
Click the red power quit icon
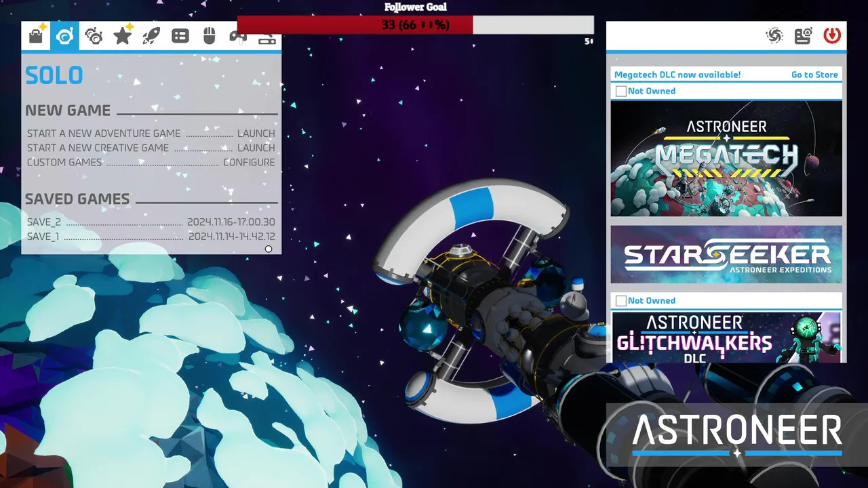(x=832, y=35)
